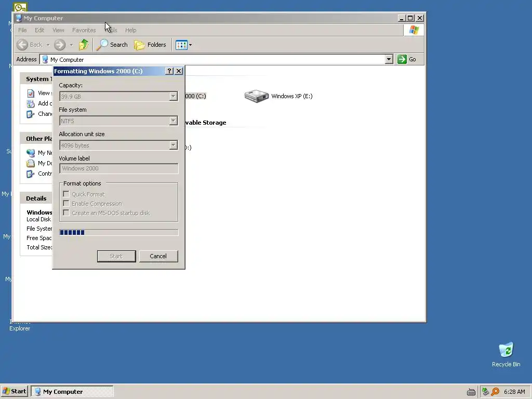Click the Details panel header
This screenshot has width=532, height=399.
click(x=36, y=198)
